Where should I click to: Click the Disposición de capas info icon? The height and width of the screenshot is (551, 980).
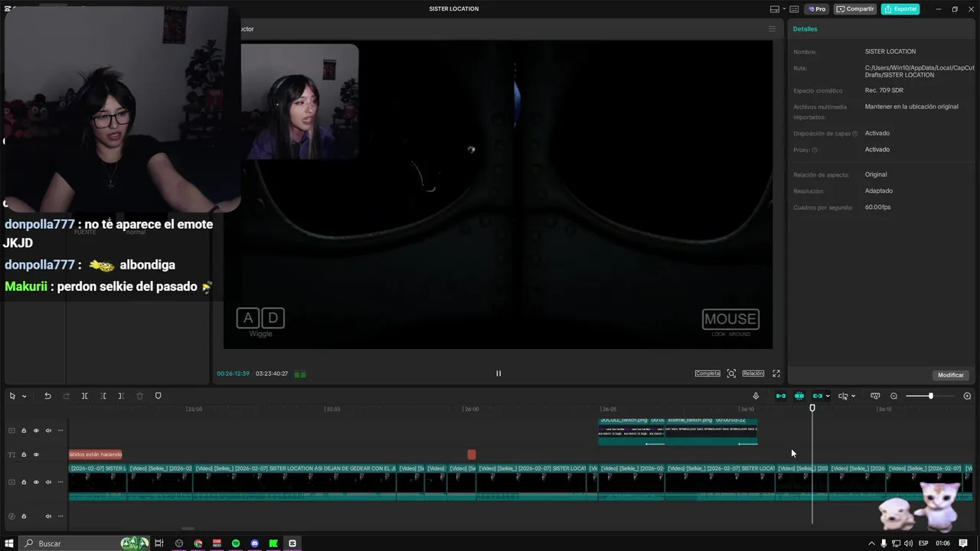click(854, 134)
